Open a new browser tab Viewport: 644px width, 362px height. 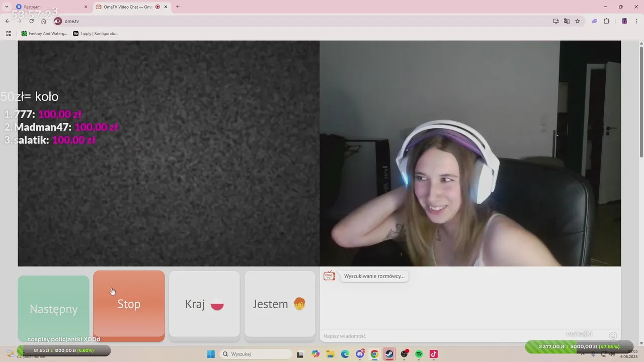click(x=178, y=7)
